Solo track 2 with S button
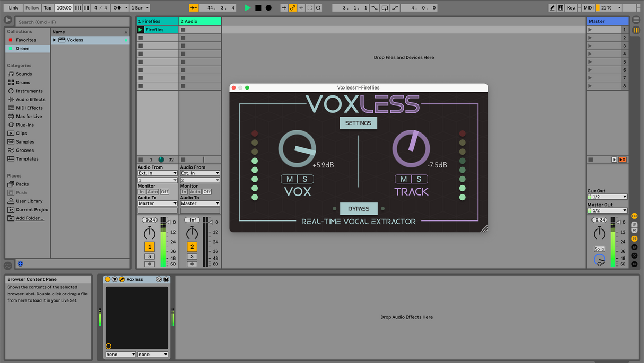This screenshot has height=363, width=644. click(192, 256)
